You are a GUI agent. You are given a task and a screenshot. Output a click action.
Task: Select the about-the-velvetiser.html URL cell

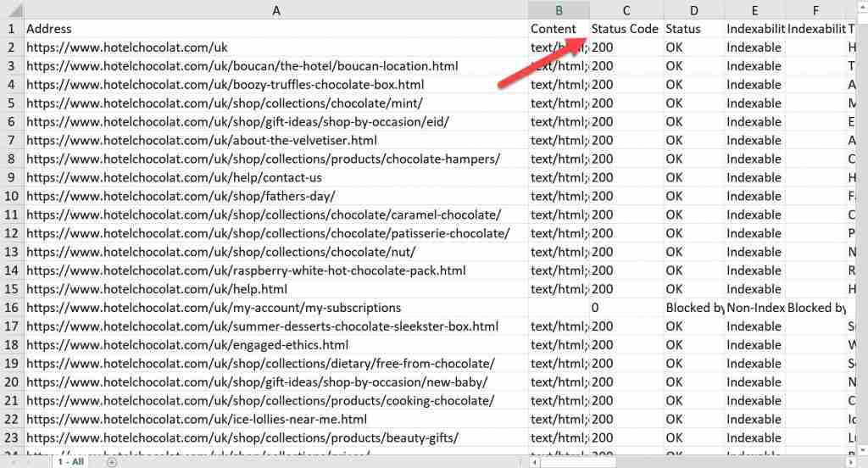click(x=275, y=140)
